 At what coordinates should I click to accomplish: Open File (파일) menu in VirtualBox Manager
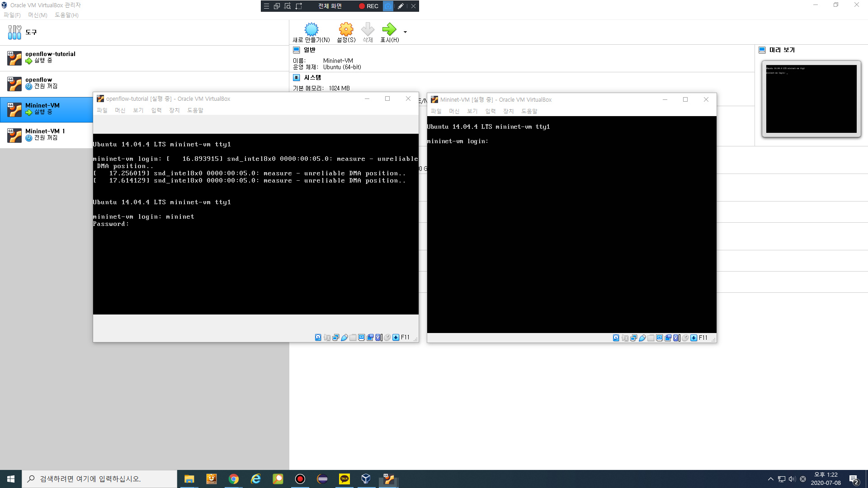12,15
